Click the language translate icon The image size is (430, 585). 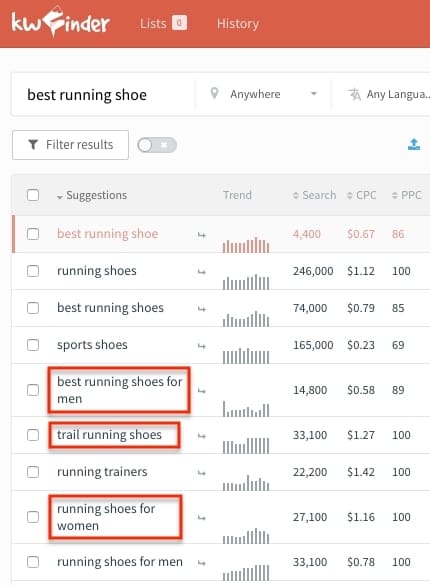[x=354, y=94]
